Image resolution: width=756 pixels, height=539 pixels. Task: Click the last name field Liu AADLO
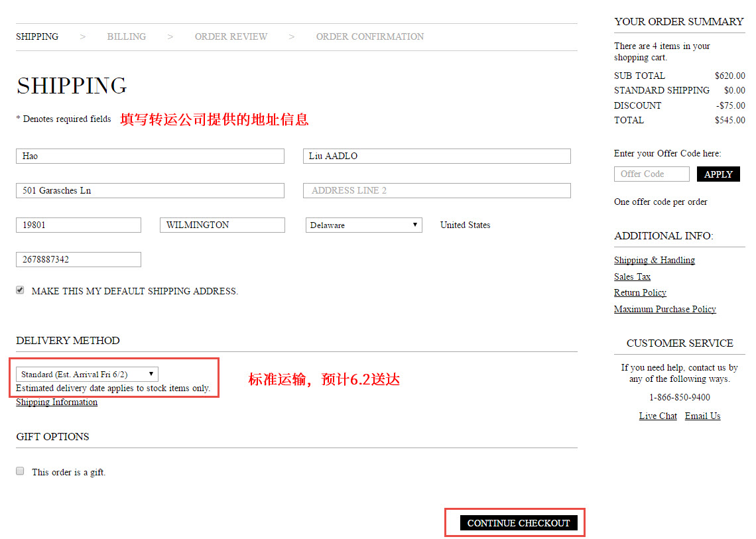click(437, 156)
